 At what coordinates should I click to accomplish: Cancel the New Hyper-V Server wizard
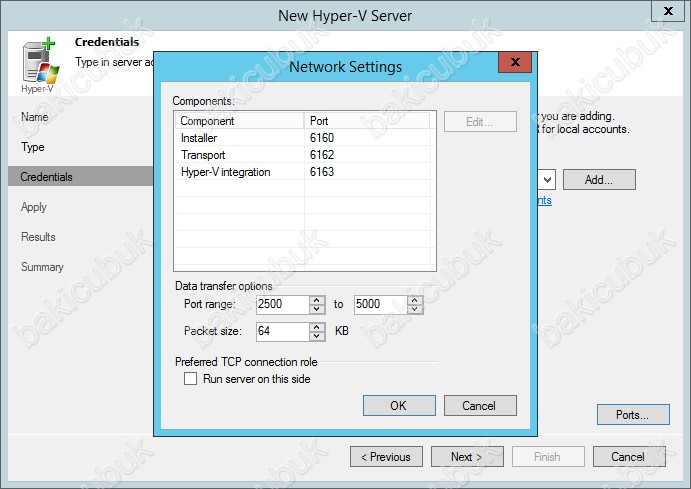pos(629,457)
